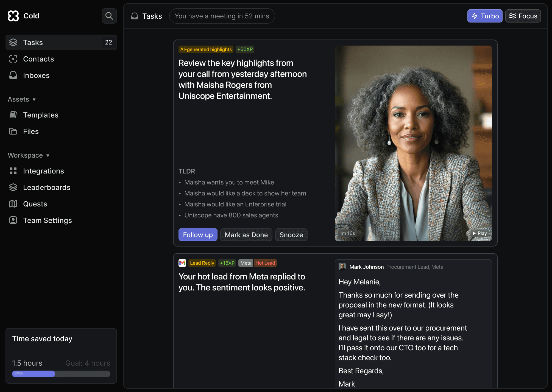
Task: Toggle Turbo mode on
Action: point(485,16)
